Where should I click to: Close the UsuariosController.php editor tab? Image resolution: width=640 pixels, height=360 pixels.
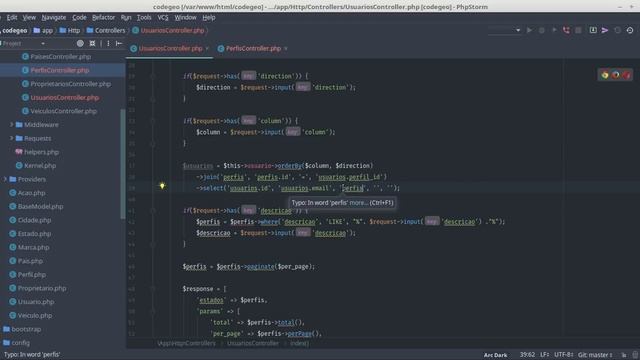coord(207,49)
